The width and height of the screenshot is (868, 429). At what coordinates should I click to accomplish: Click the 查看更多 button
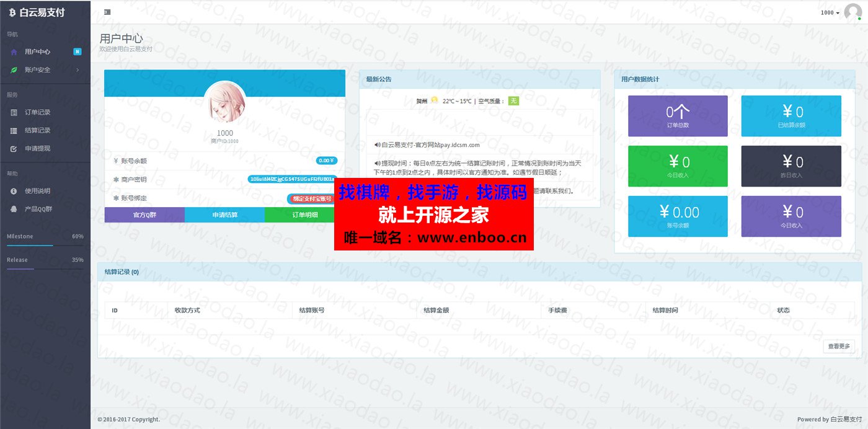pyautogui.click(x=839, y=347)
